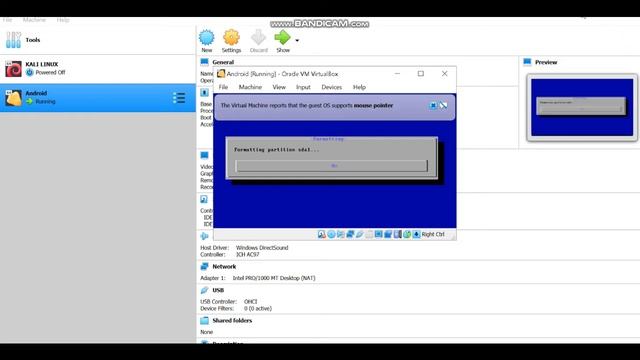Click the Network section icon

(204, 267)
